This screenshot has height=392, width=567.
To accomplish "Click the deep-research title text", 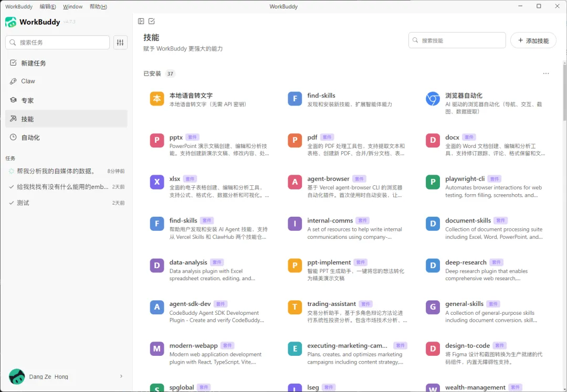I will coord(466,262).
